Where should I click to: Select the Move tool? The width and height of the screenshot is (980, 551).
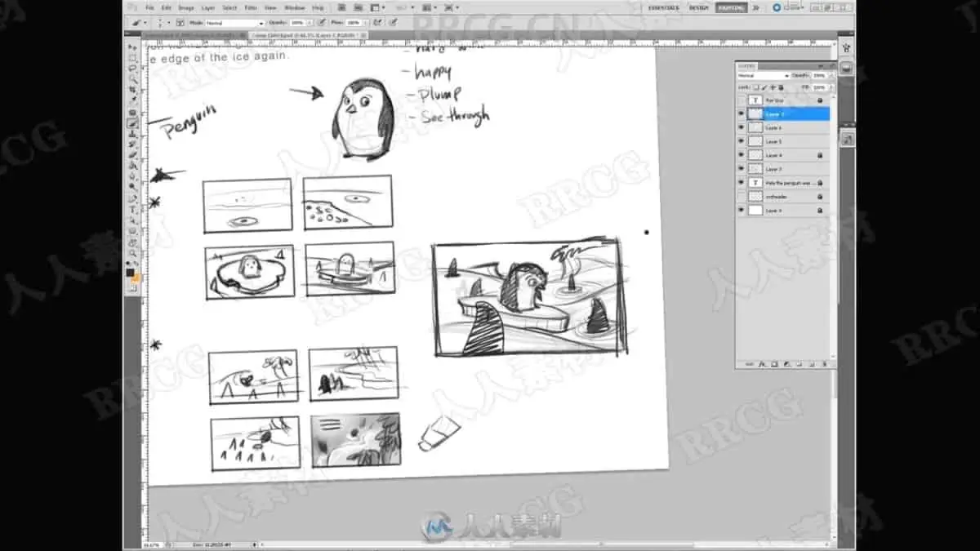(131, 47)
